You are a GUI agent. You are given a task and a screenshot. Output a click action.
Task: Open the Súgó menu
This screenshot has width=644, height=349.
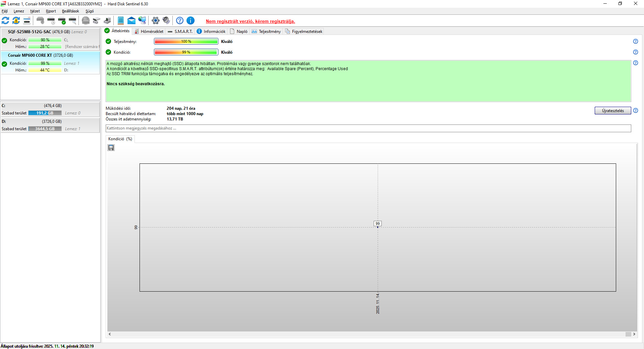(x=90, y=11)
